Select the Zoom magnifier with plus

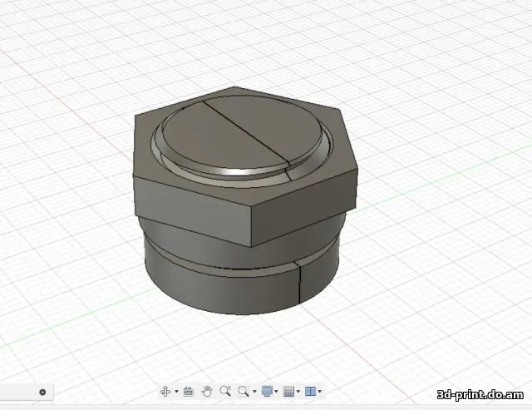tap(225, 391)
